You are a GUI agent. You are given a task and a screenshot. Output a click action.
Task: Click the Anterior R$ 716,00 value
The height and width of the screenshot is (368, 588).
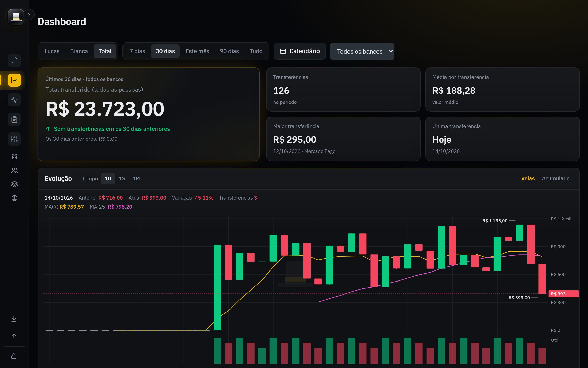click(101, 198)
